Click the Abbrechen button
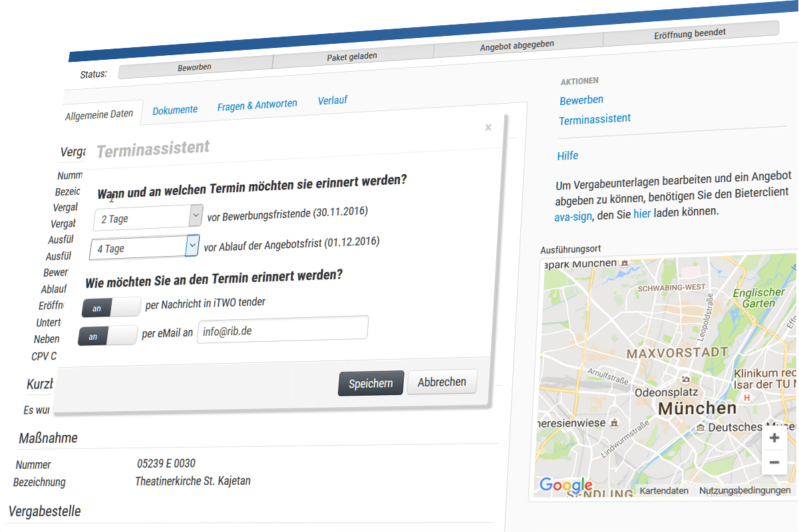Viewport: 799px width, 532px height. point(442,382)
